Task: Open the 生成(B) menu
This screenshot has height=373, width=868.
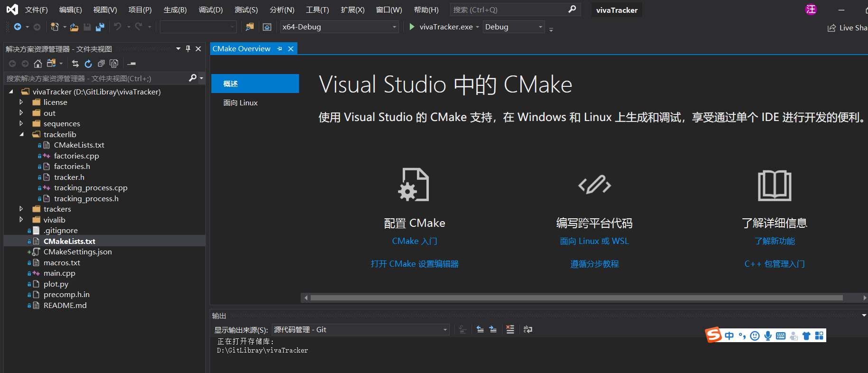Action: 175,10
